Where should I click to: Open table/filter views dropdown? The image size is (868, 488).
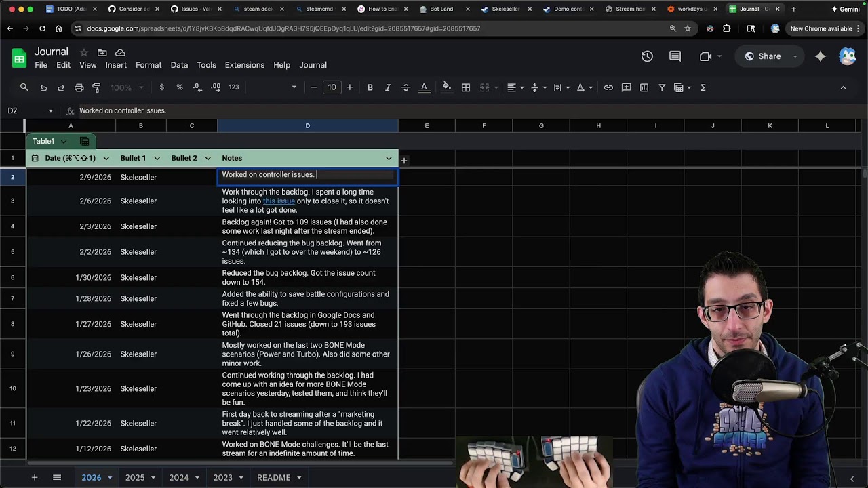[x=682, y=87]
